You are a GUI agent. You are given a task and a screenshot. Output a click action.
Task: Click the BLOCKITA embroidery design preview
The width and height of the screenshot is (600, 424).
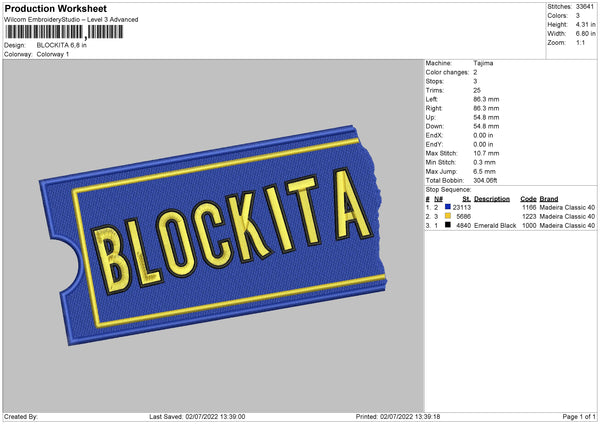click(213, 235)
